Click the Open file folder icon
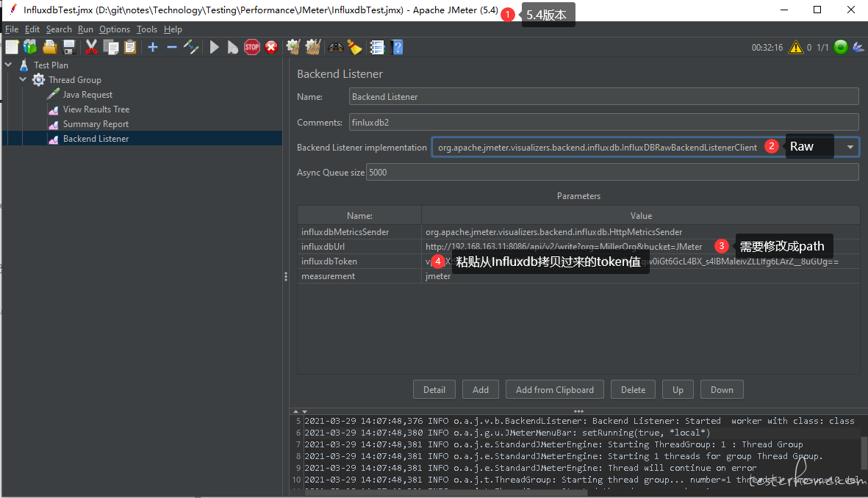The width and height of the screenshot is (868, 498). point(50,48)
